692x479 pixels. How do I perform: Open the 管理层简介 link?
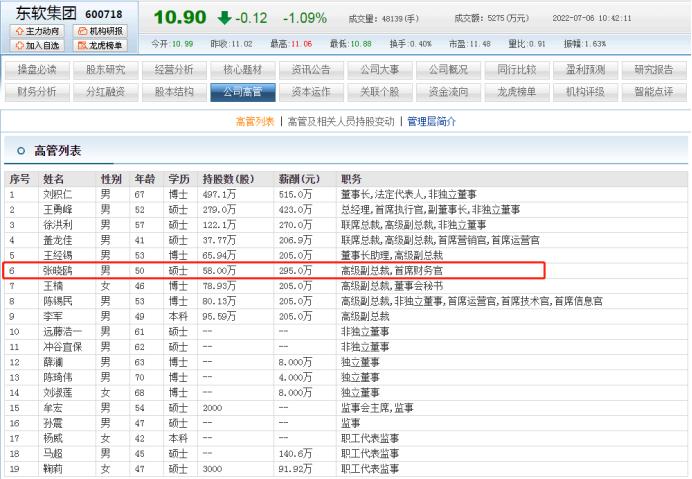click(432, 121)
